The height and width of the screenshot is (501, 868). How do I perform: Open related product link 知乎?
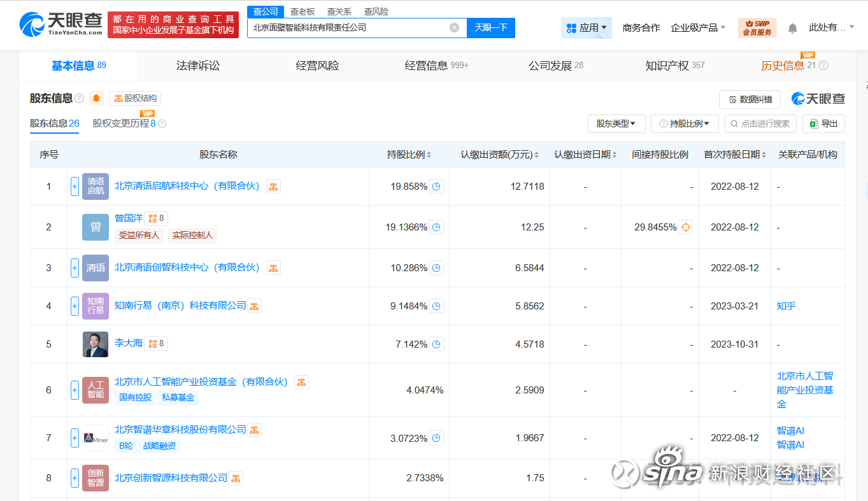click(x=786, y=306)
